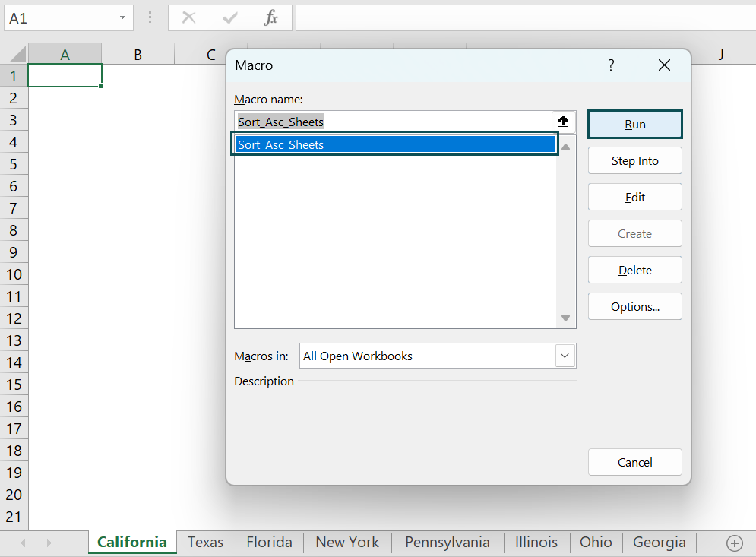Select row 5 header

tap(14, 164)
